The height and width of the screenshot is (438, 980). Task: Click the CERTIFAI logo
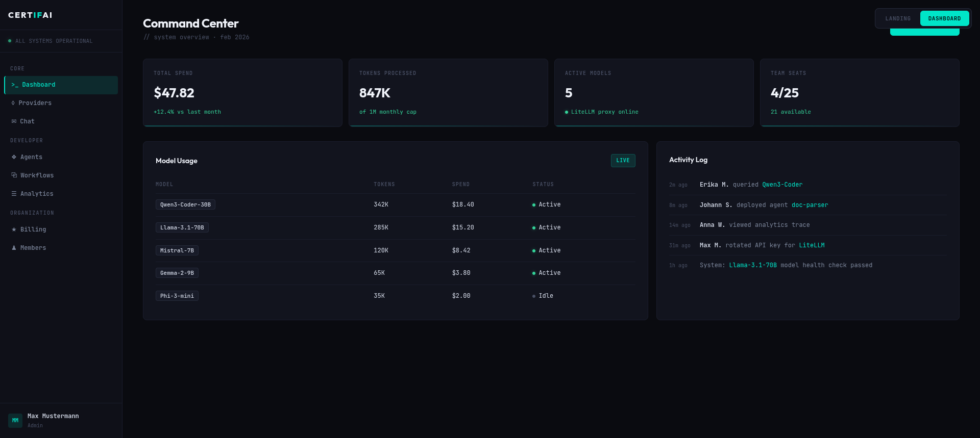[x=30, y=15]
